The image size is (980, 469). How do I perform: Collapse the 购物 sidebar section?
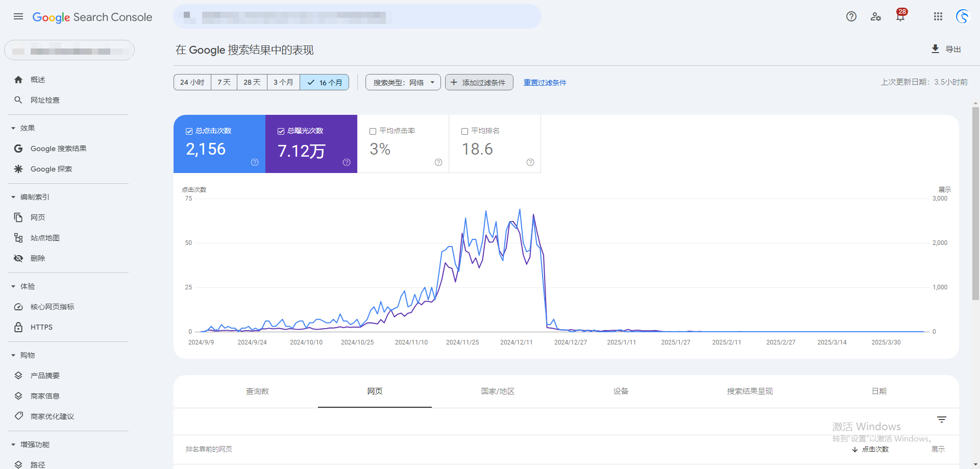click(x=13, y=355)
